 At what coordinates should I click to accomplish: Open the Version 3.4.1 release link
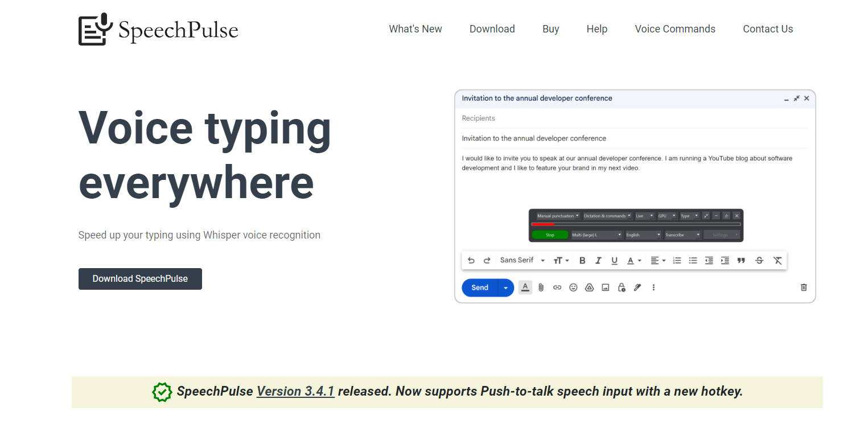coord(295,391)
